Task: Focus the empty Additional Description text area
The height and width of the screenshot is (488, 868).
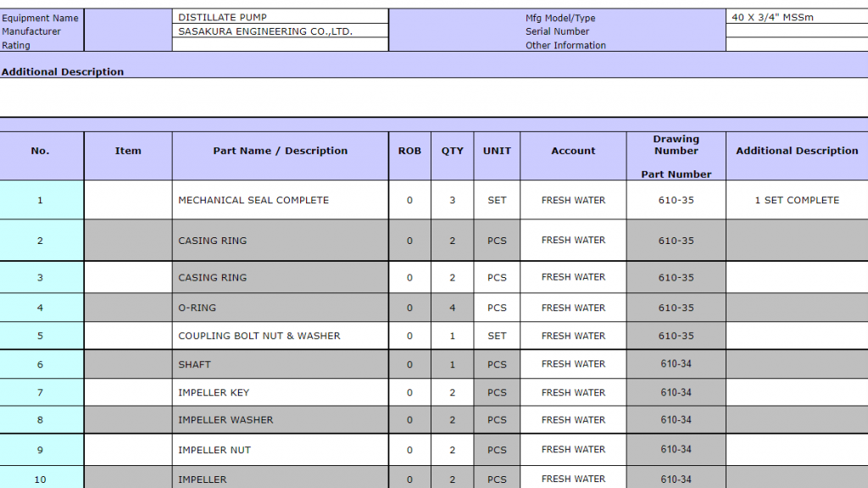Action: pyautogui.click(x=434, y=97)
